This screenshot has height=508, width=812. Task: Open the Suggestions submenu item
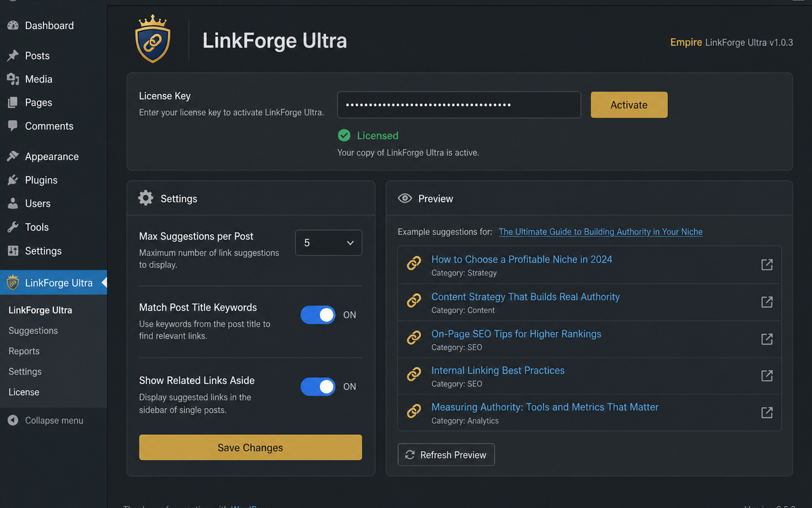(x=33, y=331)
